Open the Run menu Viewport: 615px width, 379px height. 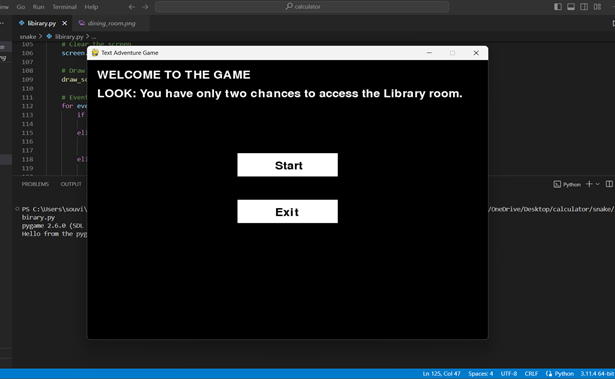tap(38, 7)
